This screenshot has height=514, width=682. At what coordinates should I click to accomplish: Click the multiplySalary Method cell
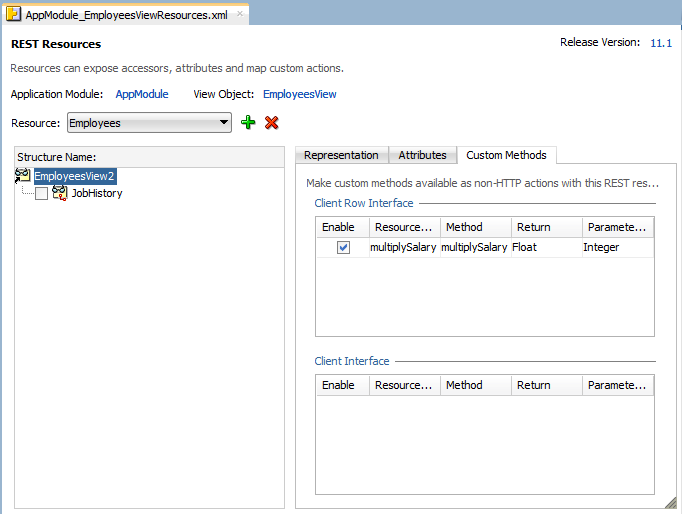tap(476, 247)
